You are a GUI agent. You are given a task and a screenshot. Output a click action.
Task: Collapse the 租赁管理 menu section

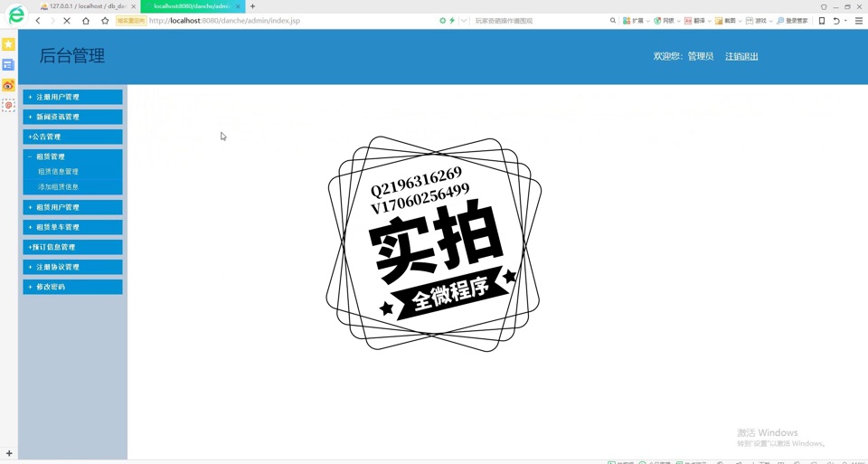click(72, 156)
